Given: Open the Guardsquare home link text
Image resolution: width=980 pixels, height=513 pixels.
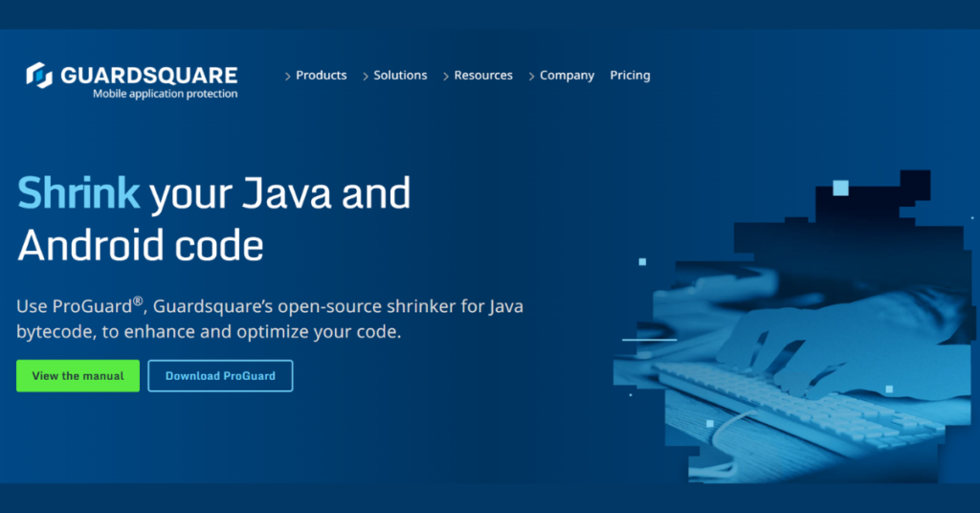Looking at the screenshot, I should tap(148, 75).
